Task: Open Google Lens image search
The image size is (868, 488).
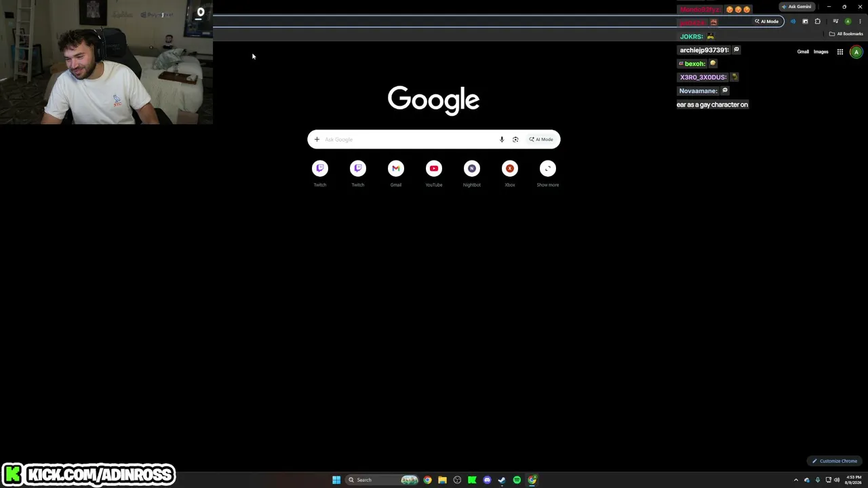Action: 515,140
